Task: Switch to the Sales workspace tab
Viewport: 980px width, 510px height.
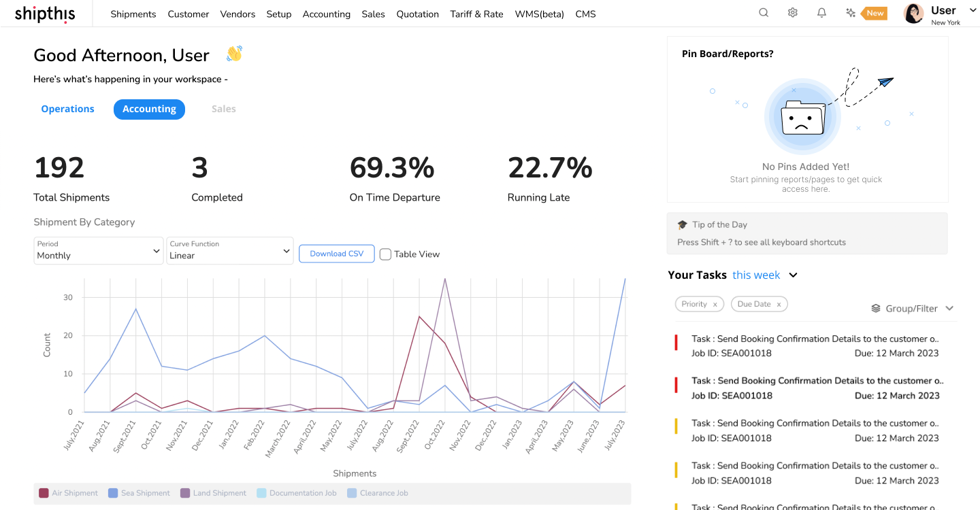Action: [223, 109]
